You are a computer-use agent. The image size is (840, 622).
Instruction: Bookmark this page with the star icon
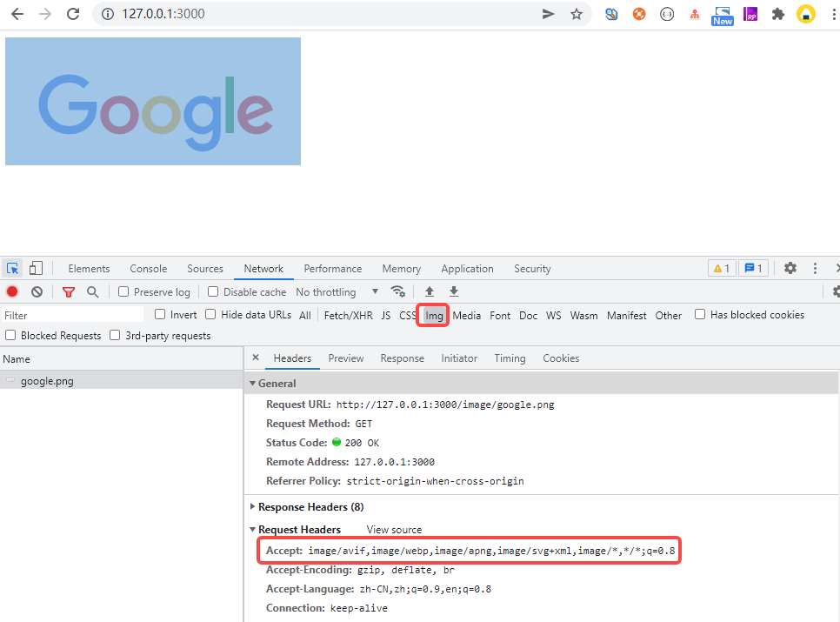577,14
